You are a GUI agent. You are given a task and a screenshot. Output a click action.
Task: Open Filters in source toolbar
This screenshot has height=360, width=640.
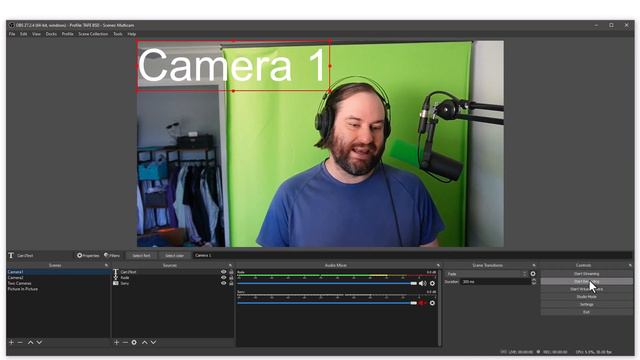(x=112, y=256)
